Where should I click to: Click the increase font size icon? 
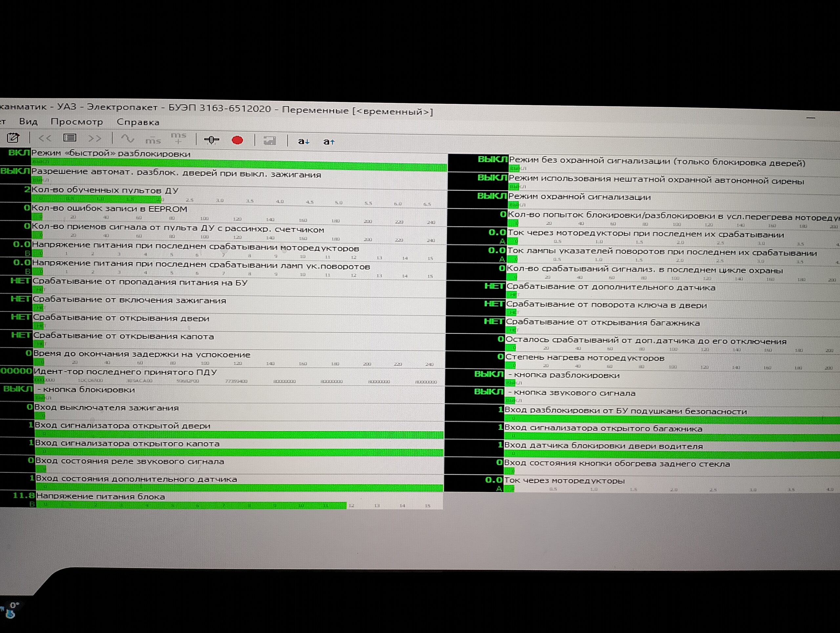329,142
